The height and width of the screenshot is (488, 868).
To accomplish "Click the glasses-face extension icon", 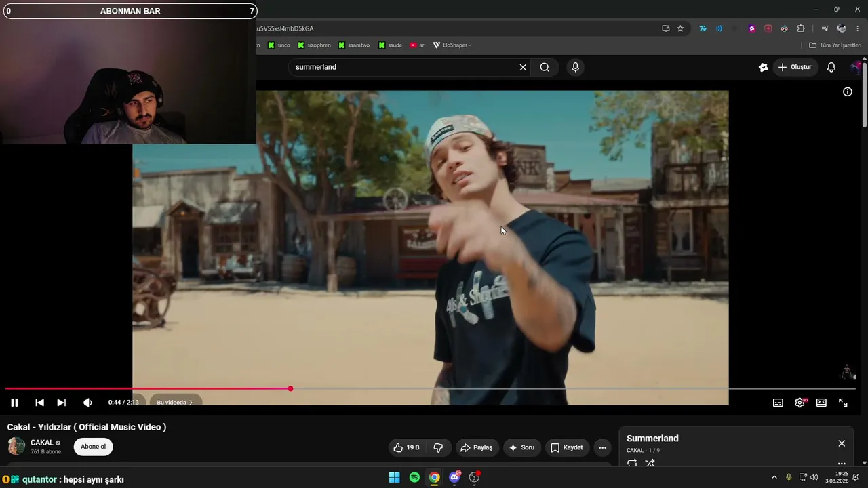I will [x=784, y=28].
